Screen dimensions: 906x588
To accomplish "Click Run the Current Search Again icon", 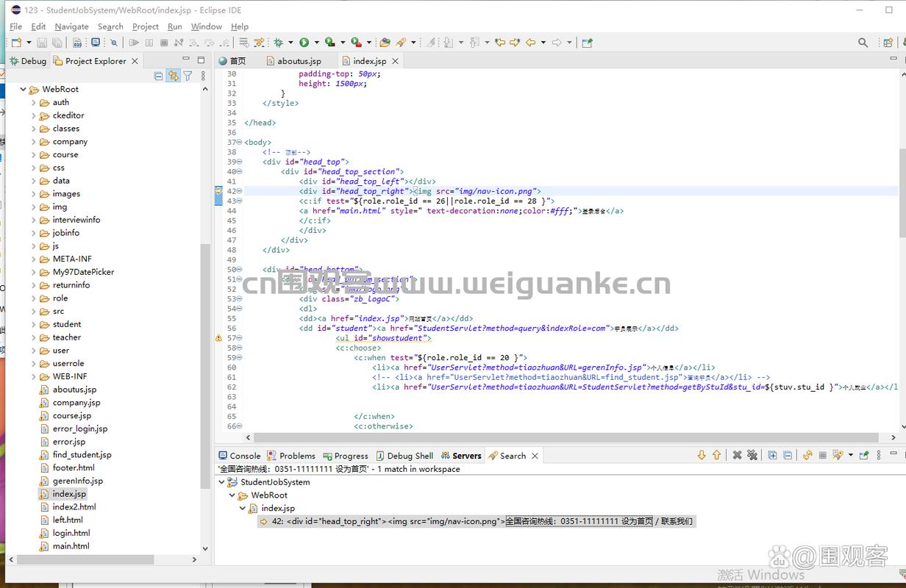I will point(807,455).
